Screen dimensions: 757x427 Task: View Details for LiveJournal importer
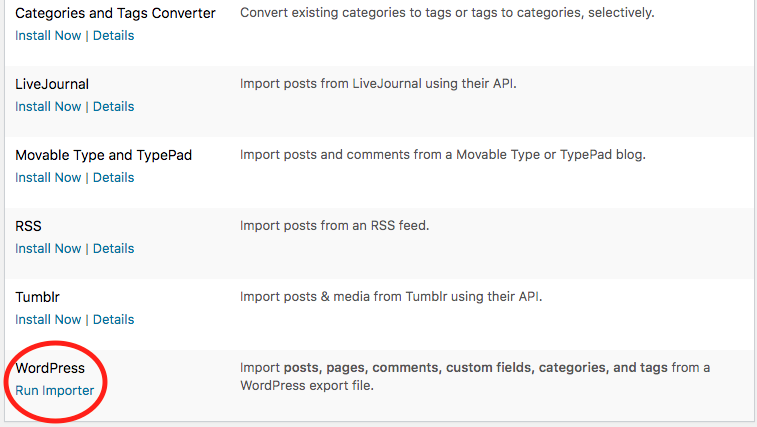[x=113, y=107]
